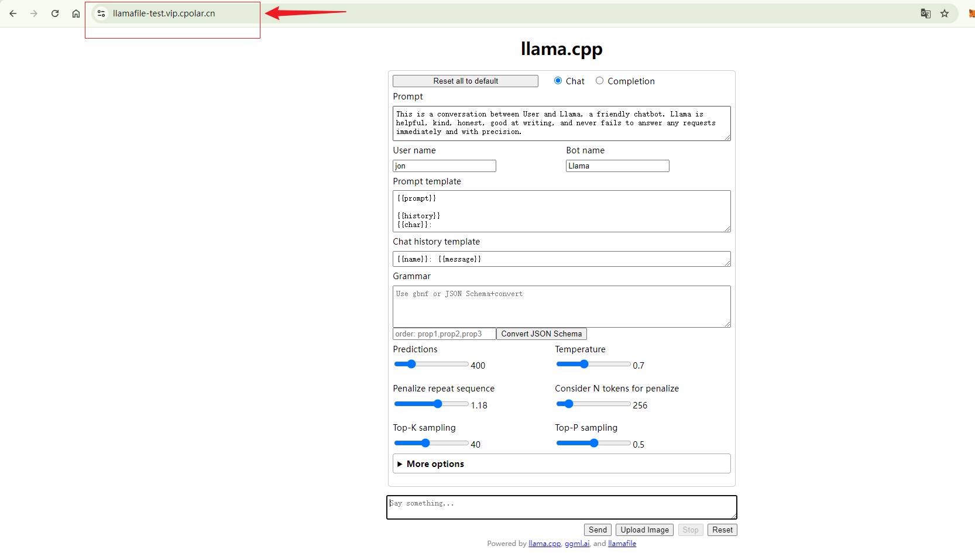
Task: Click the tokens value 256
Action: click(x=640, y=406)
